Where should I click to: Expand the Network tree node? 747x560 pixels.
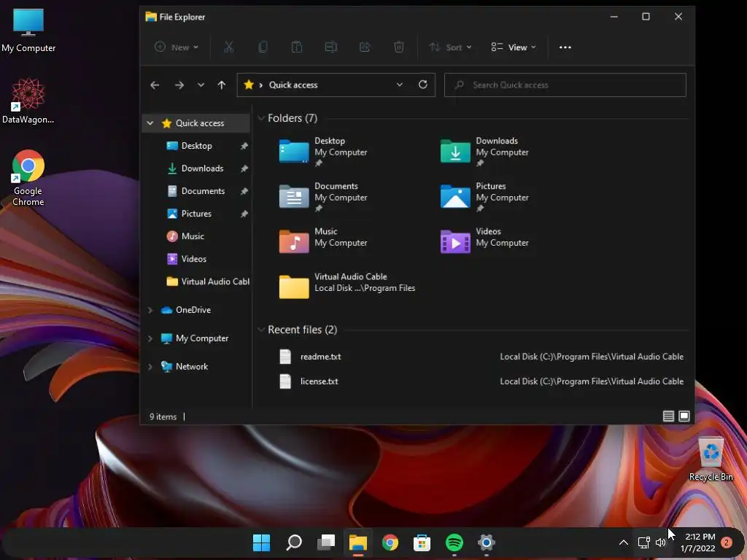150,367
